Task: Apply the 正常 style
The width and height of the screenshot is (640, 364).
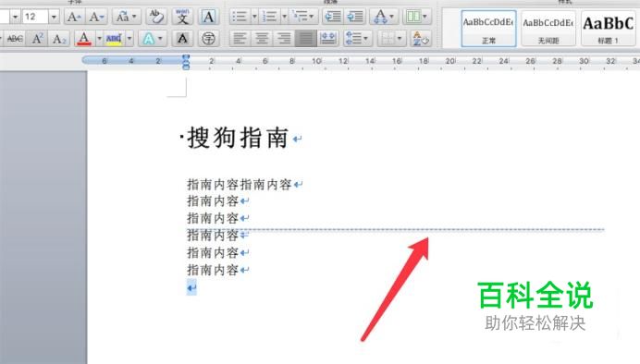Action: coord(488,29)
